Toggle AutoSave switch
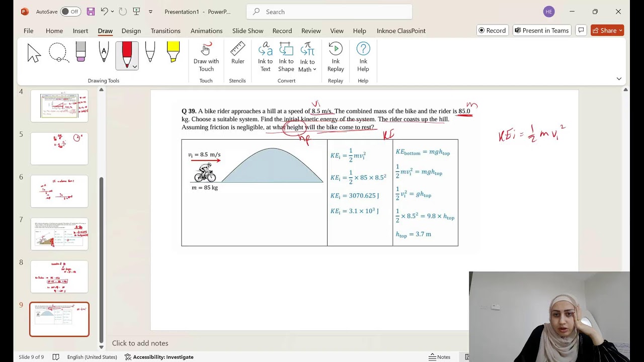 (x=71, y=12)
